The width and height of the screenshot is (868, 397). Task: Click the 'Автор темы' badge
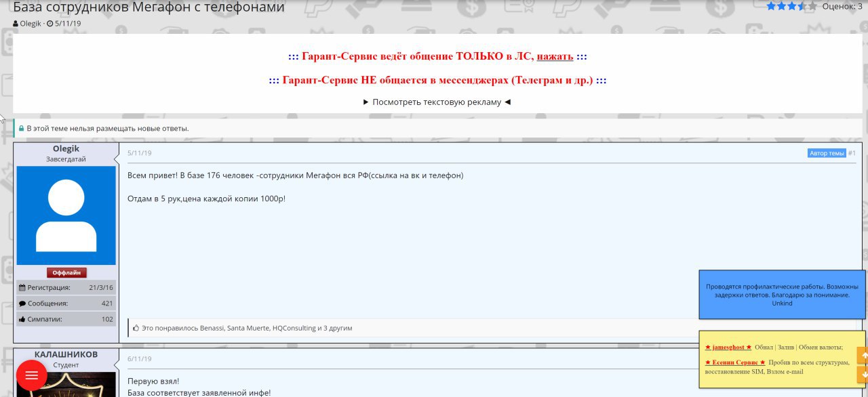(827, 153)
